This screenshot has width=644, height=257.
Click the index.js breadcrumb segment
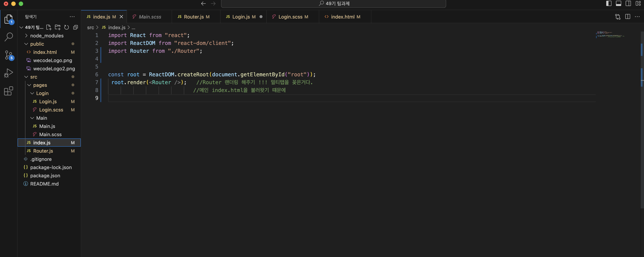(x=114, y=27)
